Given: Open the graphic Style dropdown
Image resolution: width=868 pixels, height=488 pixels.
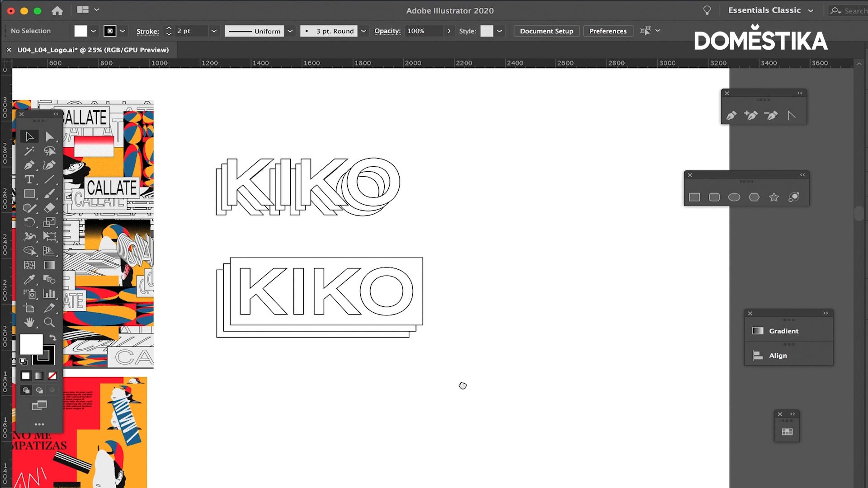Looking at the screenshot, I should click(x=499, y=31).
